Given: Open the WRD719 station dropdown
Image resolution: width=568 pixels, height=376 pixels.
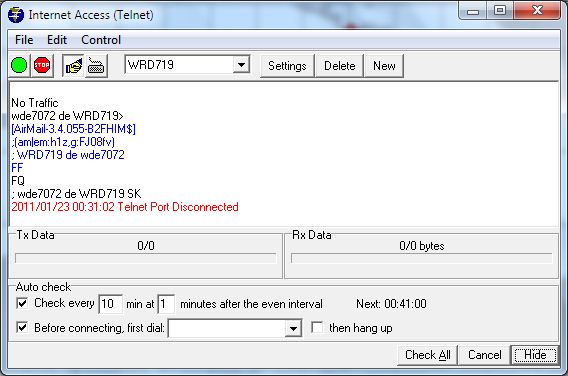Looking at the screenshot, I should [241, 65].
